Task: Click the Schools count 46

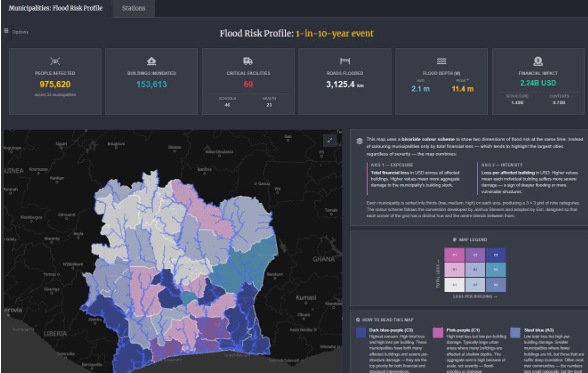Action: [x=227, y=105]
